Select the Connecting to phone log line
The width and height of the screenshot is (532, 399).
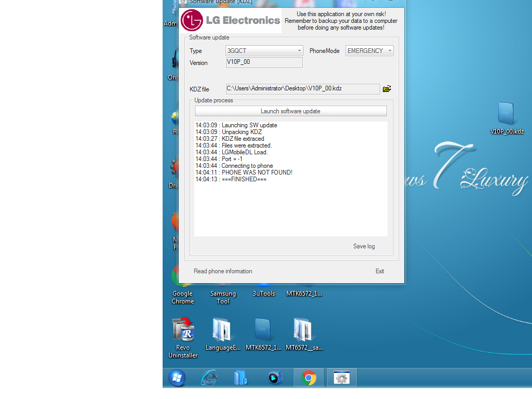point(234,166)
